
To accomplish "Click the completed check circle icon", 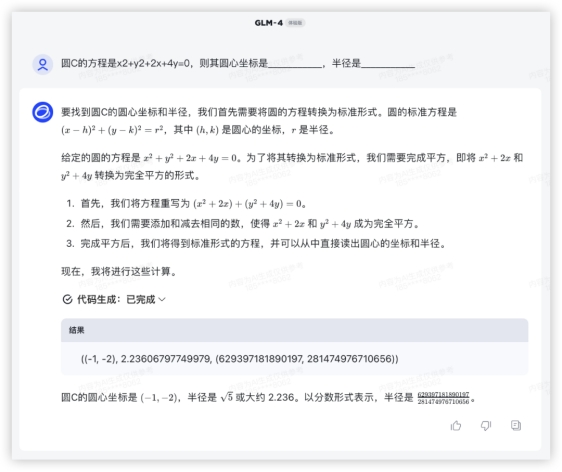I will (x=67, y=299).
